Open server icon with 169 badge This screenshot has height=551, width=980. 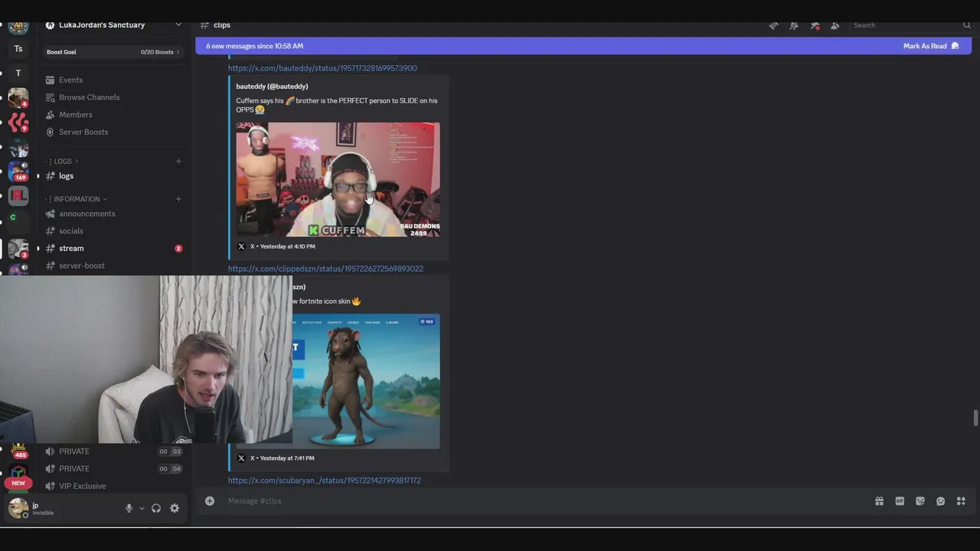tap(18, 171)
